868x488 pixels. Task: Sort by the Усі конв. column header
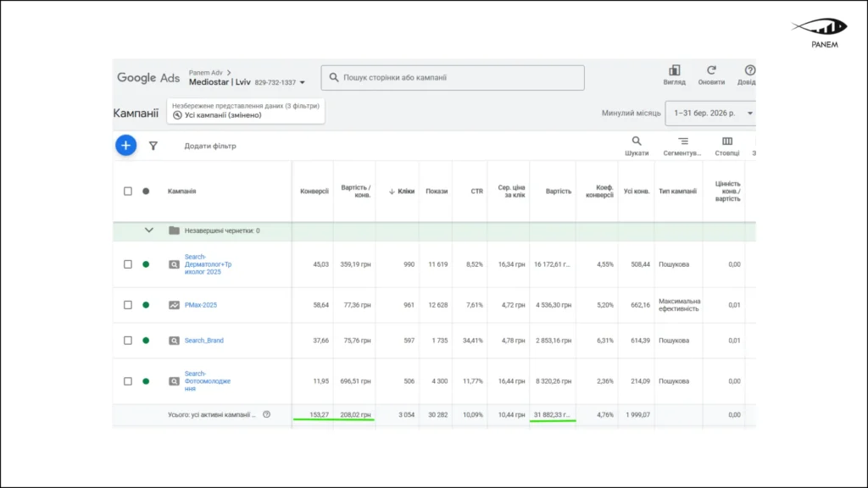tap(637, 191)
